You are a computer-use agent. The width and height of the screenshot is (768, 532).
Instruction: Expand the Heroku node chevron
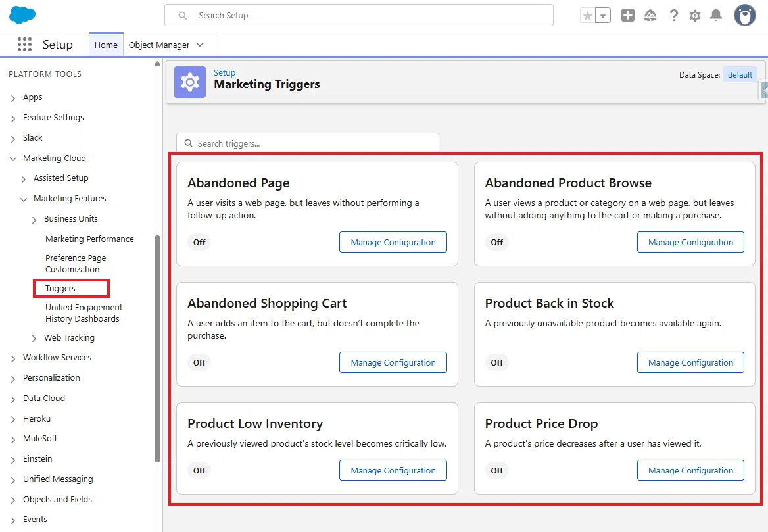(x=13, y=420)
